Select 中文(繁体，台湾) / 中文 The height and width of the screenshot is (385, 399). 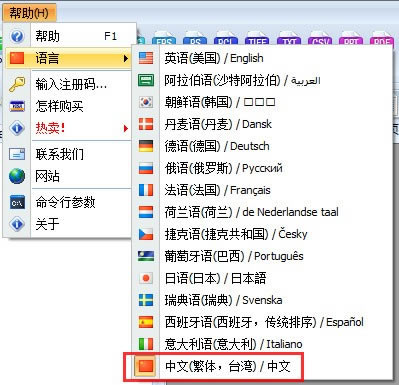262,366
